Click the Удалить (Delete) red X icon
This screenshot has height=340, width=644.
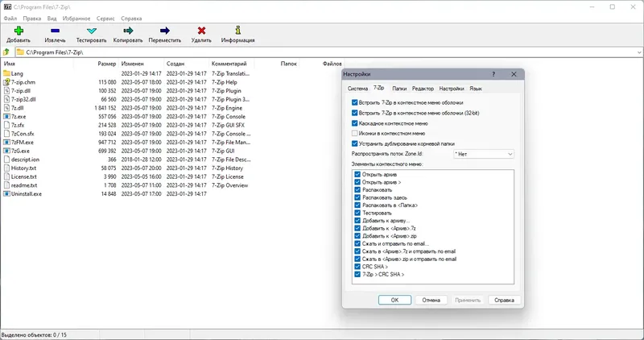point(201,31)
